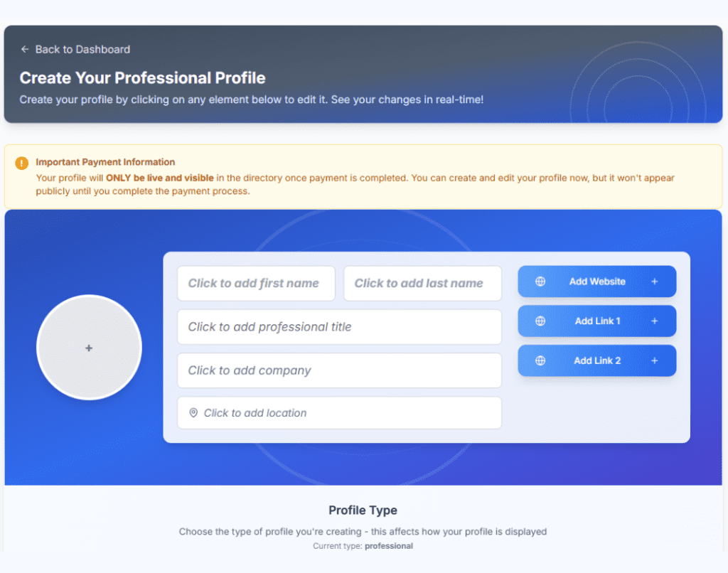728x573 pixels.
Task: Click the company input field
Action: coord(339,370)
